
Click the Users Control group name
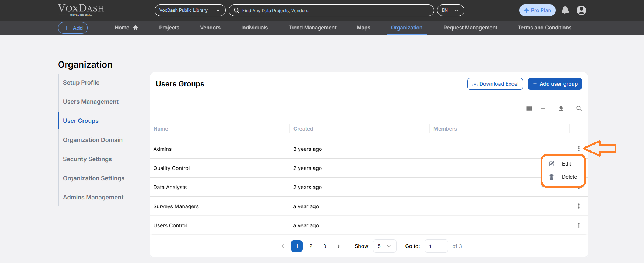coord(170,225)
